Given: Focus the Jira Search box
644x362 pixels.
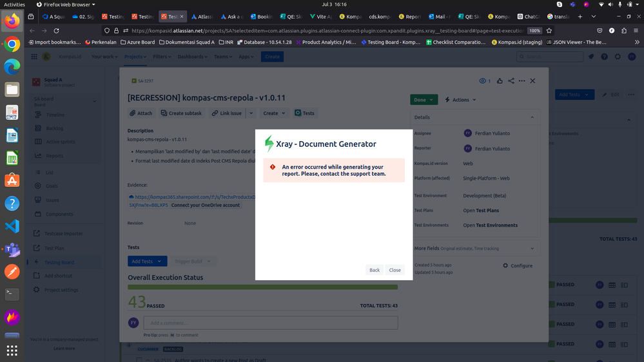Looking at the screenshot, I should coord(550,57).
